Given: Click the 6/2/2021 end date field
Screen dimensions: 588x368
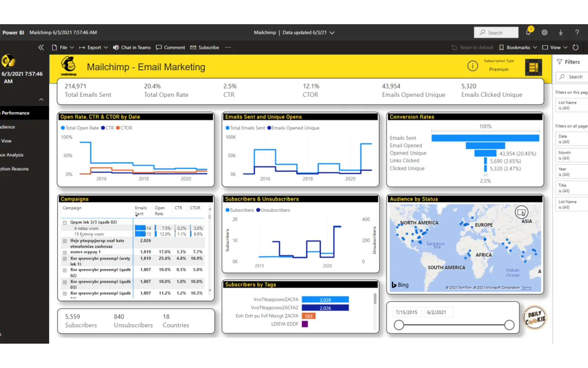Looking at the screenshot, I should coord(438,312).
